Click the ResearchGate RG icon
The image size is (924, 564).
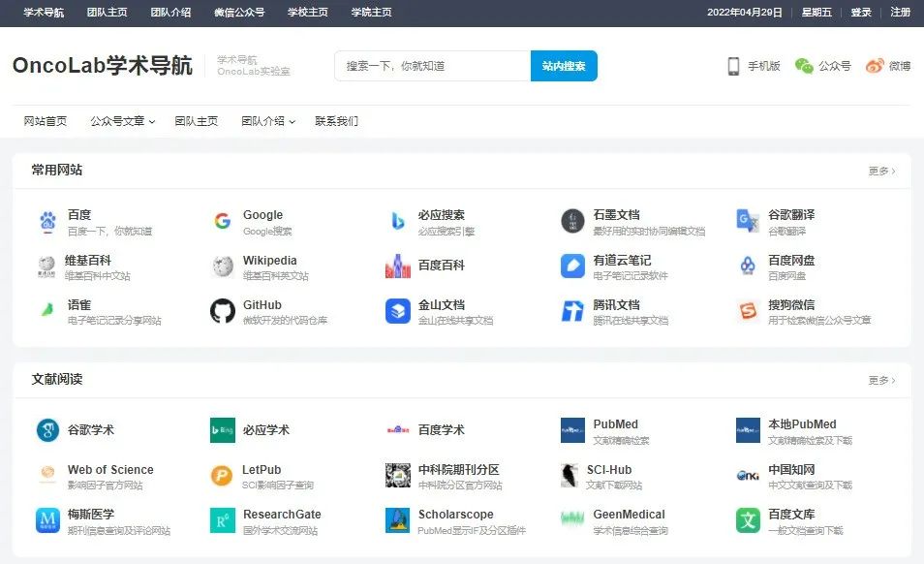point(223,520)
